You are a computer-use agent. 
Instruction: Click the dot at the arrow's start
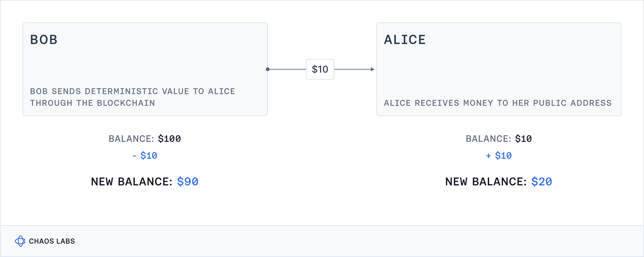coord(268,69)
